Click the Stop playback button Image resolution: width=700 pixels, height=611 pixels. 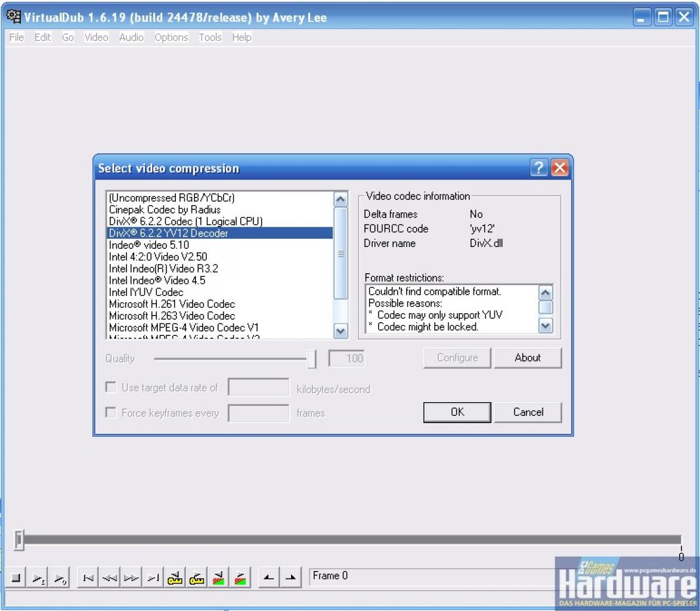[x=16, y=578]
